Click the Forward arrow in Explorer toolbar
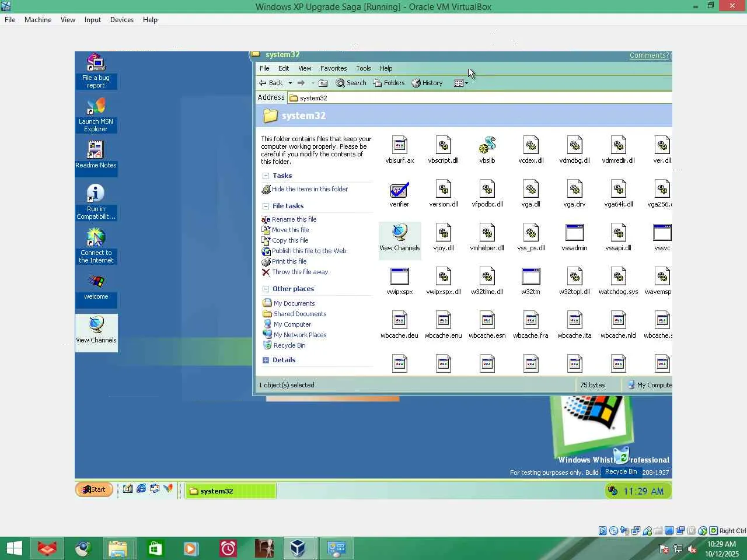This screenshot has width=747, height=560. click(x=301, y=83)
